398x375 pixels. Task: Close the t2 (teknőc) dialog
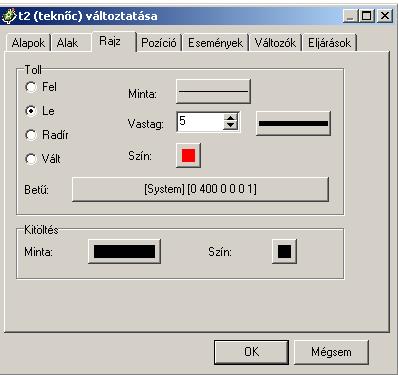385,16
